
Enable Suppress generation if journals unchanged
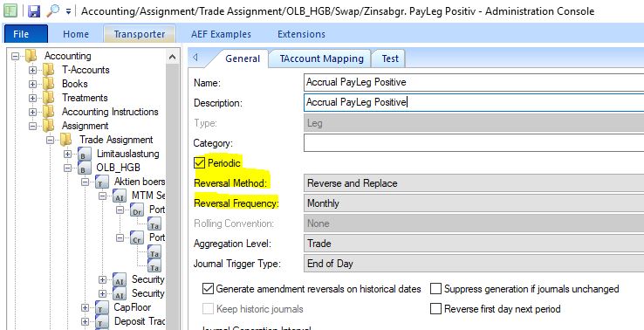pos(435,289)
